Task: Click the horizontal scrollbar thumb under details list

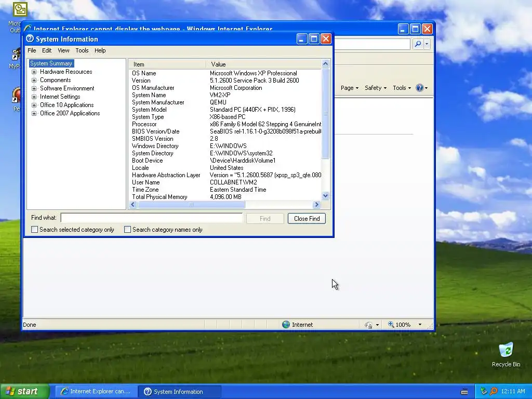Action: (x=191, y=204)
